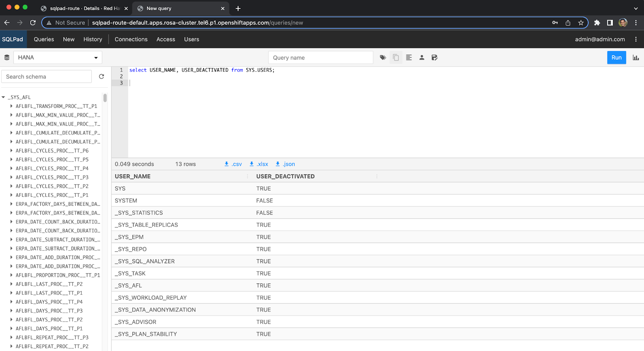Download results as .csv
Image resolution: width=644 pixels, height=351 pixels.
pyautogui.click(x=233, y=164)
